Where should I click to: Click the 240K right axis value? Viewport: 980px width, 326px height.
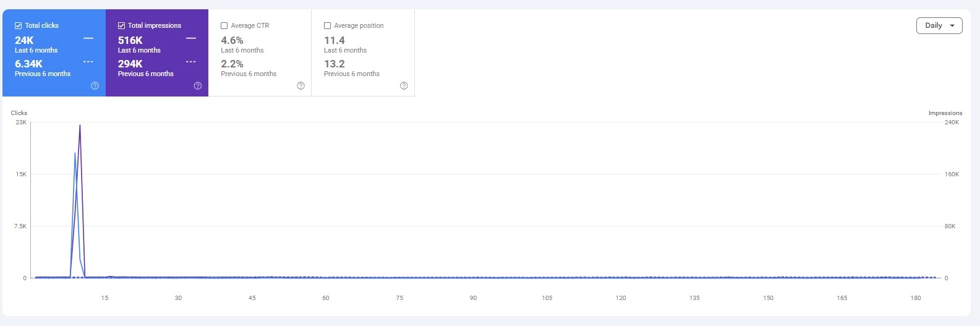(952, 122)
